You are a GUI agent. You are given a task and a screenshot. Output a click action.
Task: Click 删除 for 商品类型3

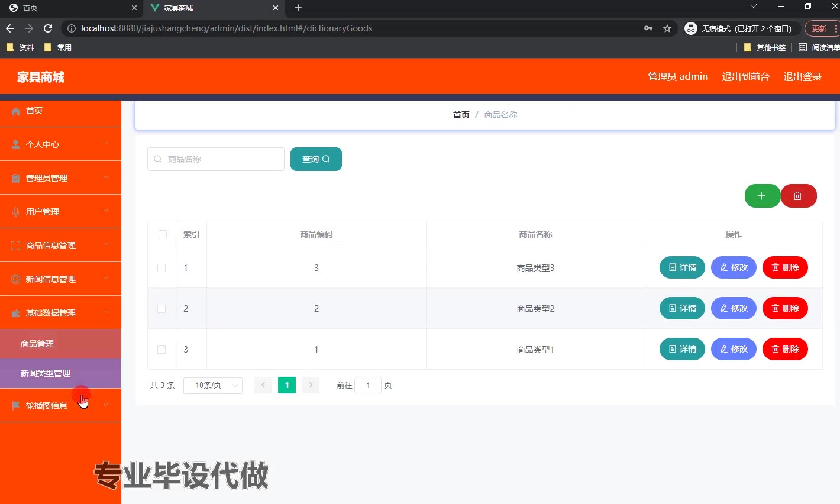pyautogui.click(x=785, y=267)
